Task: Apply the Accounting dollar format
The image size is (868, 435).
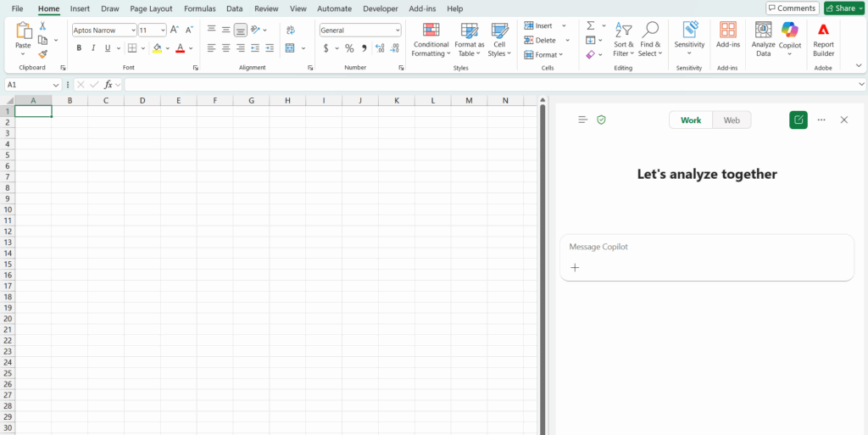Action: pos(326,48)
